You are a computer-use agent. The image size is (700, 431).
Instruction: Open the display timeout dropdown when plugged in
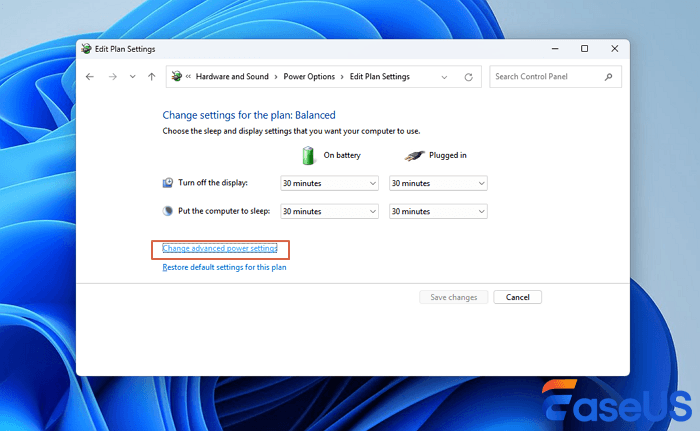pos(438,183)
